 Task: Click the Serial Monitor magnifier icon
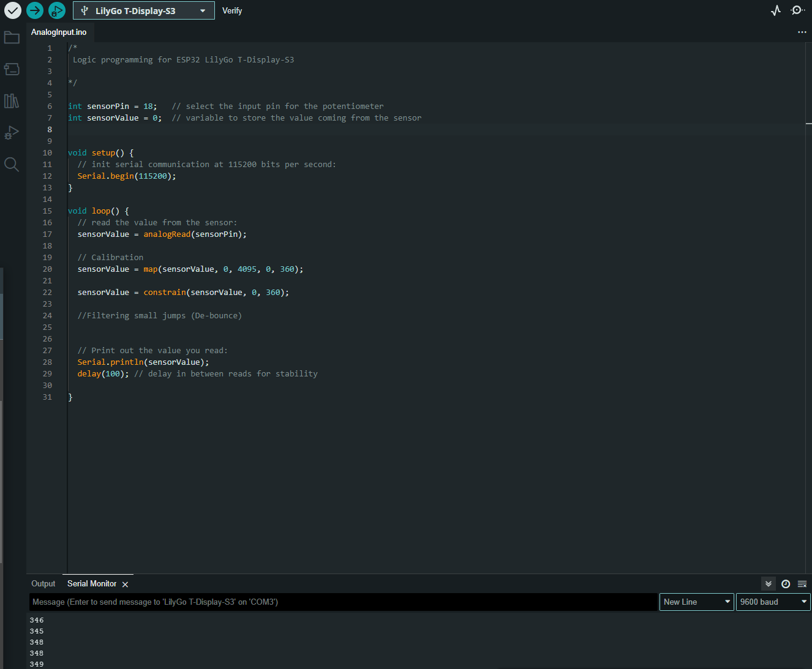[x=797, y=10]
